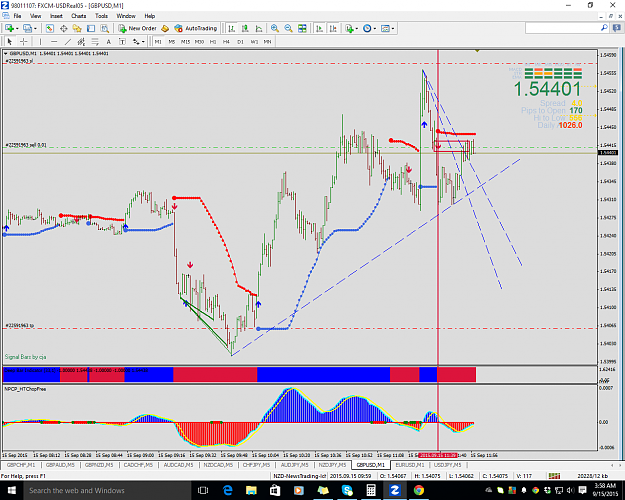Image resolution: width=625 pixels, height=500 pixels.
Task: Select the cursor arrow tool
Action: (x=10, y=41)
